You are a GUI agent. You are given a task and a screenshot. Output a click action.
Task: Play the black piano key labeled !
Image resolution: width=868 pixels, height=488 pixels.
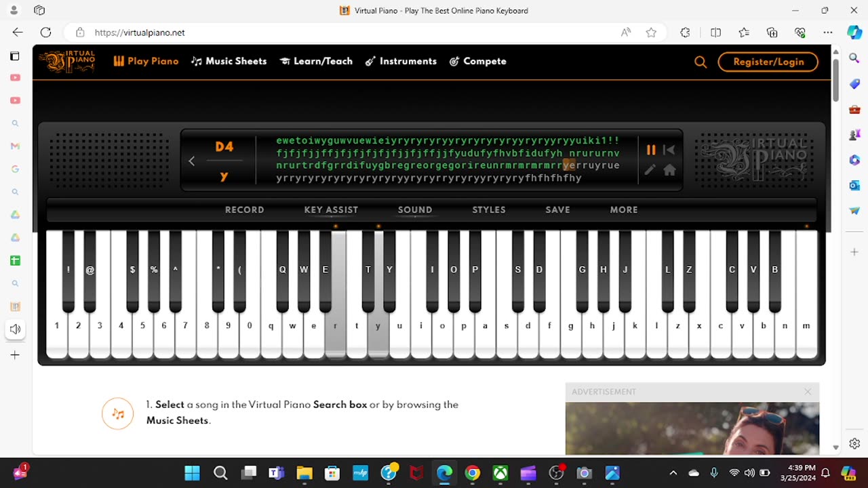[68, 271]
